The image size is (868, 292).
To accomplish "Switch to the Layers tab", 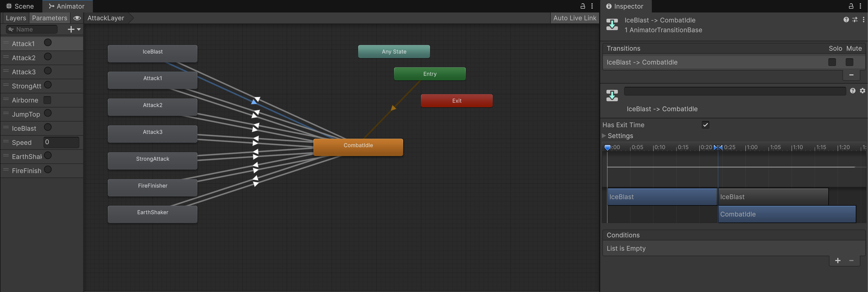I will tap(16, 18).
